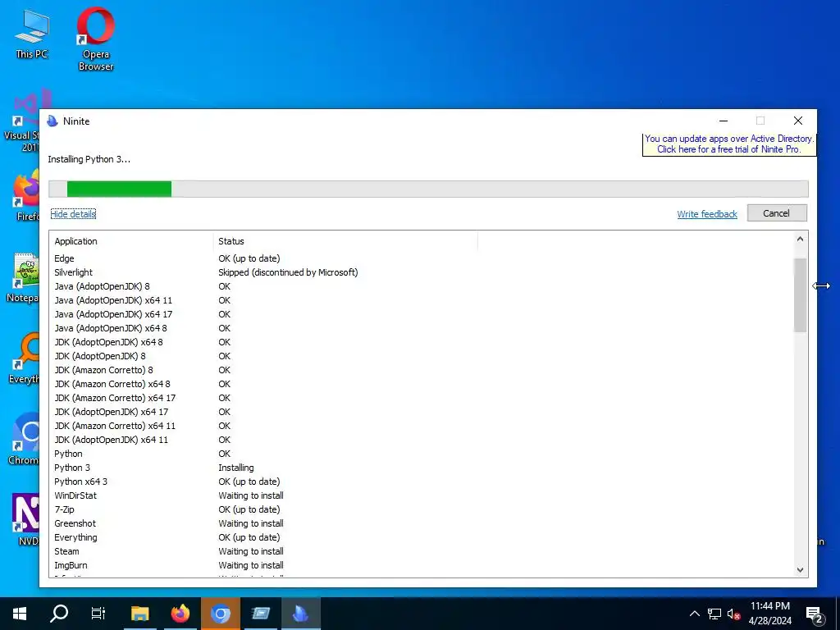Switch to Firefox in taskbar
The width and height of the screenshot is (840, 630).
click(180, 614)
